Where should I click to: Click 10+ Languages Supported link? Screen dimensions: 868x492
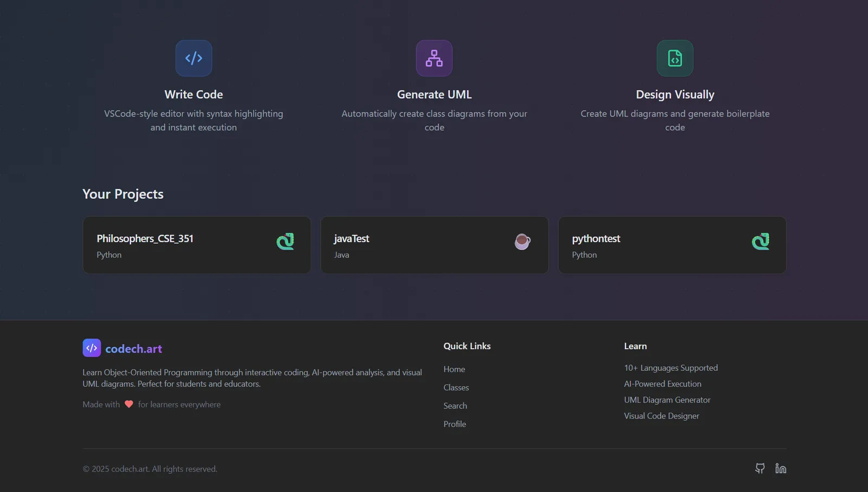(671, 368)
